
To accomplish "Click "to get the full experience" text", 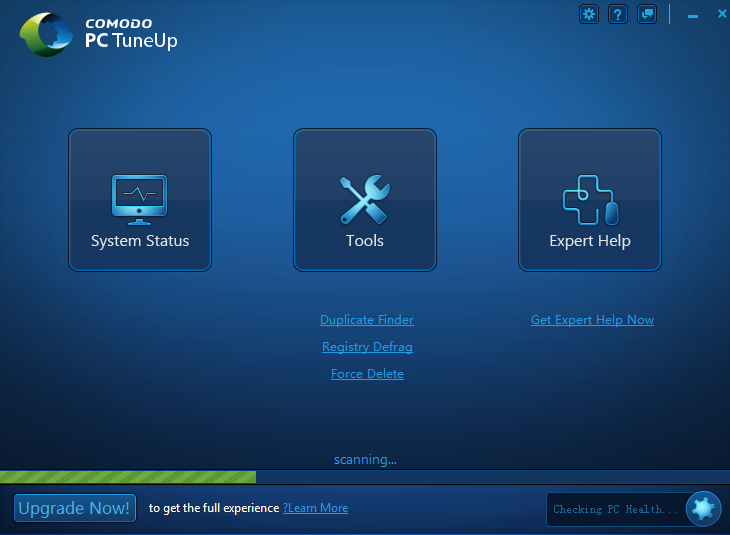I will [214, 508].
